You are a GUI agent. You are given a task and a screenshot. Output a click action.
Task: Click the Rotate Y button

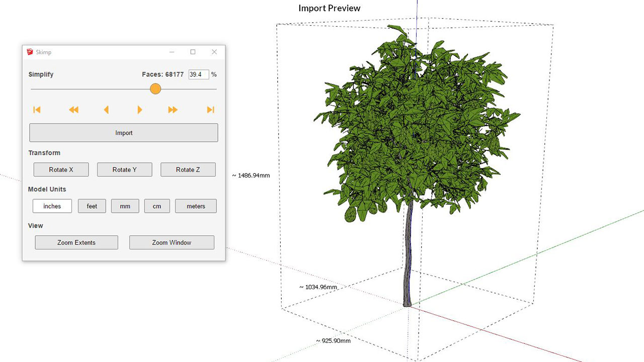(124, 170)
